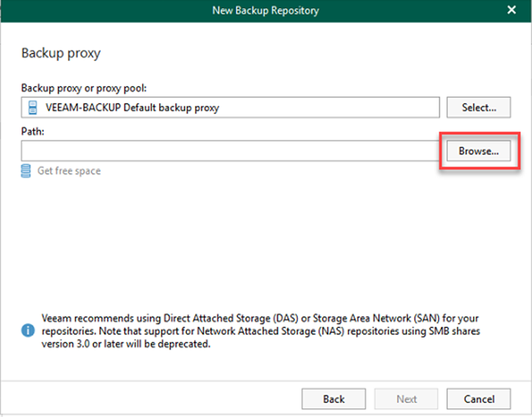Click the Backup proxy heading
The width and height of the screenshot is (532, 417).
point(61,53)
